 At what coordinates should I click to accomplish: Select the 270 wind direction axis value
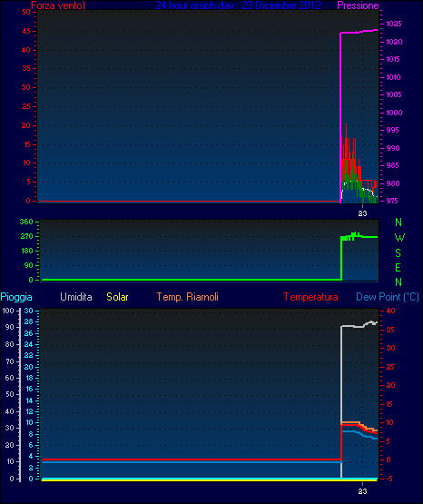[26, 237]
